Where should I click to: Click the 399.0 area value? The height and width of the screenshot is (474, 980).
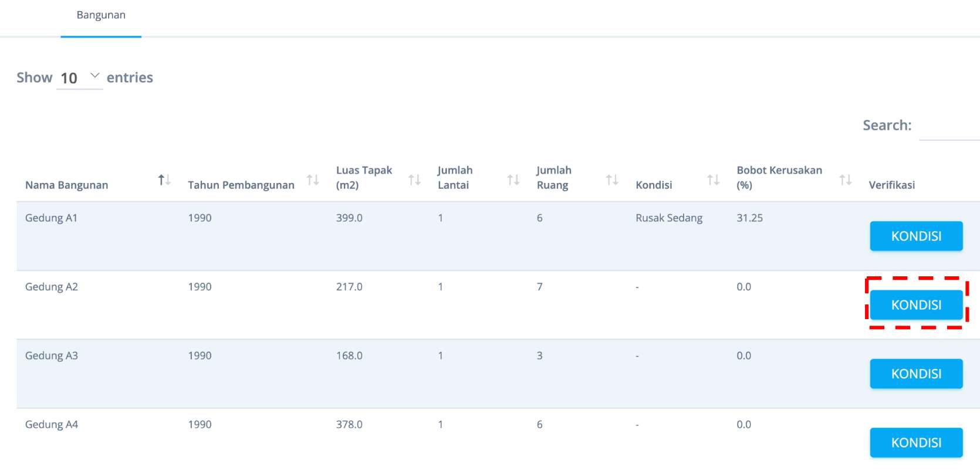[x=349, y=218]
